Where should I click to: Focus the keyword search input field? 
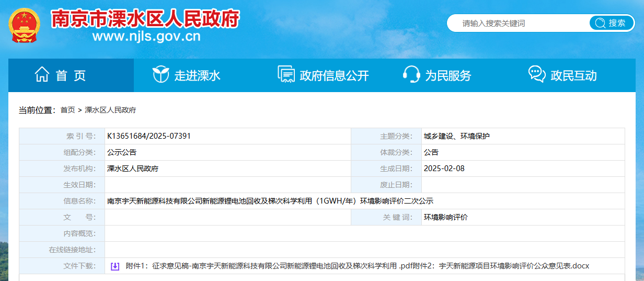(517, 23)
